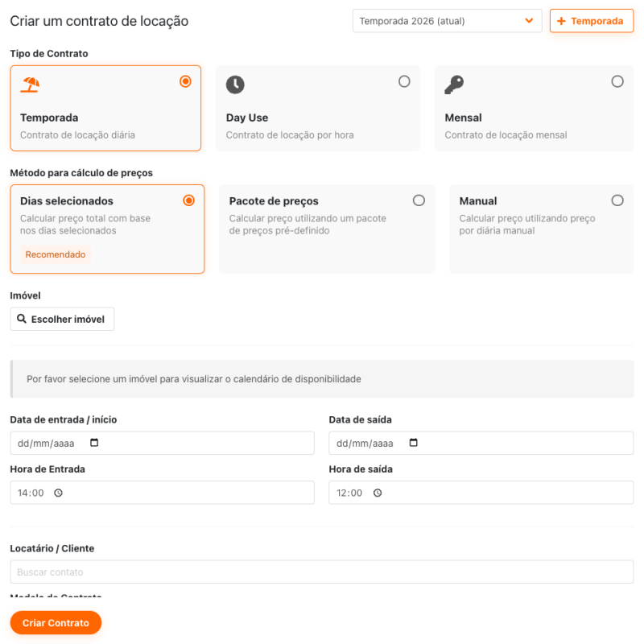Click the Hora de saída 12:00 field
This screenshot has height=644, width=644.
[481, 493]
